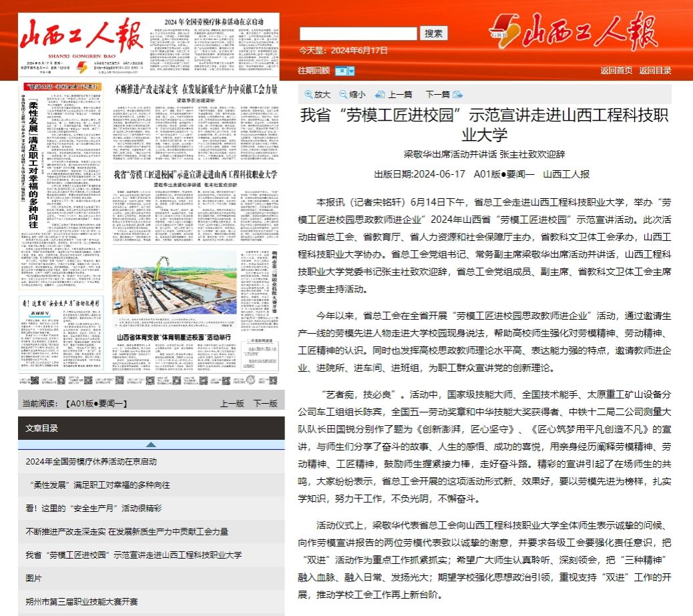
Task: Click page-image article 看!这里的“安全生产月”活动很精彩
Action: pyautogui.click(x=61, y=303)
